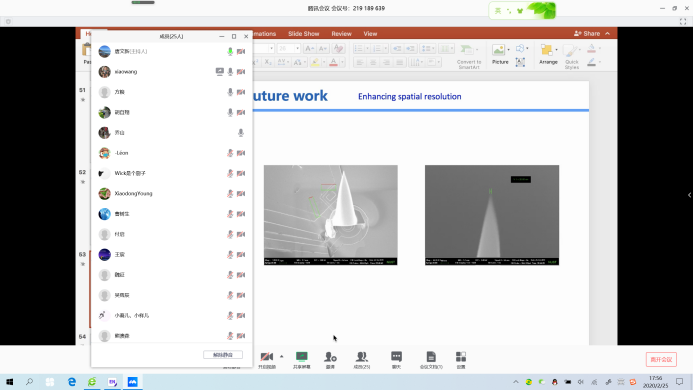
Task: Click the red leave meeting button
Action: (661, 359)
